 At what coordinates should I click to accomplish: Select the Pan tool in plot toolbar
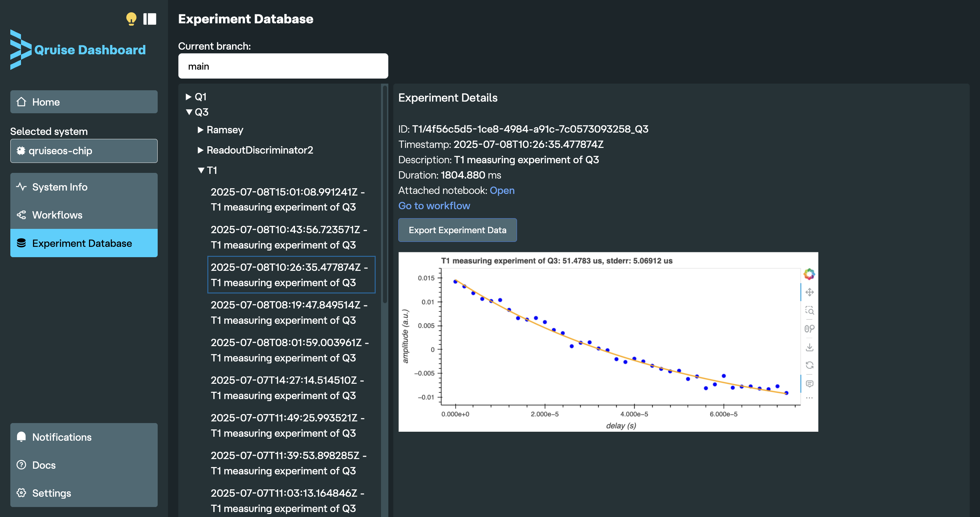809,292
